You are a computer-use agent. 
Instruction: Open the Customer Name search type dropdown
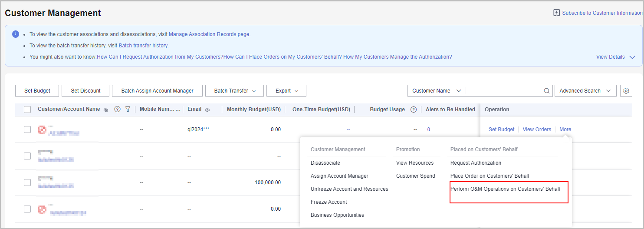[x=436, y=91]
